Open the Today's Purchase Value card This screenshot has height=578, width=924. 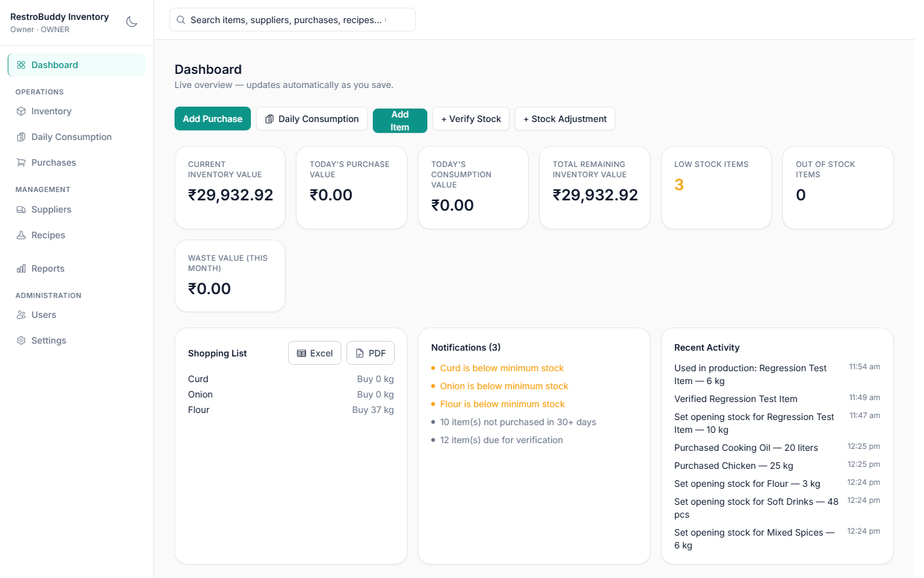click(x=352, y=188)
